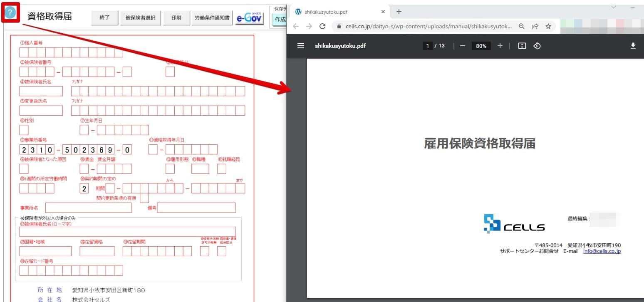This screenshot has height=302, width=644.
Task: Rotate the PDF page counterclockwise
Action: coord(537,46)
